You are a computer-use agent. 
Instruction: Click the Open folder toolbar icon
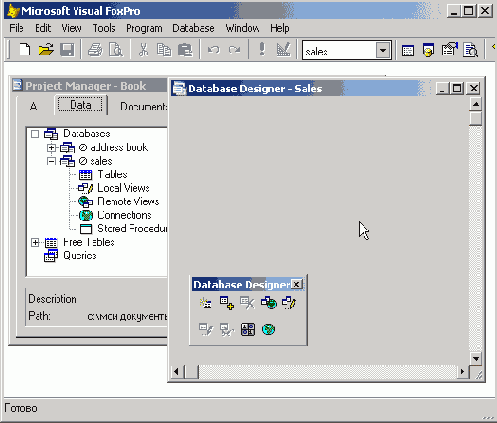click(46, 50)
